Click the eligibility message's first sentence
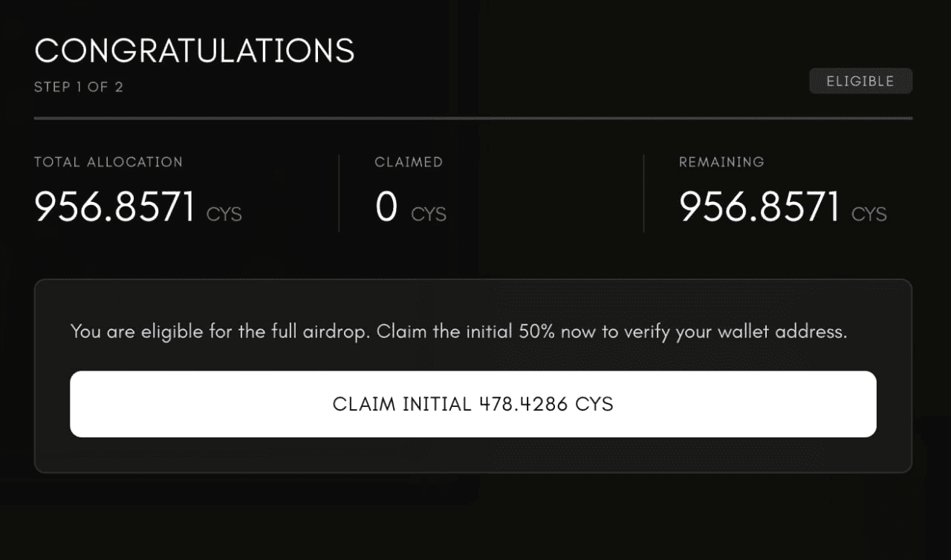 [221, 331]
